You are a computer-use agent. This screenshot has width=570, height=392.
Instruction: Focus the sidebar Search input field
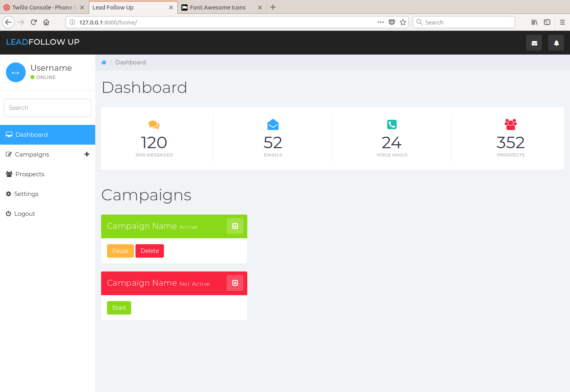47,108
